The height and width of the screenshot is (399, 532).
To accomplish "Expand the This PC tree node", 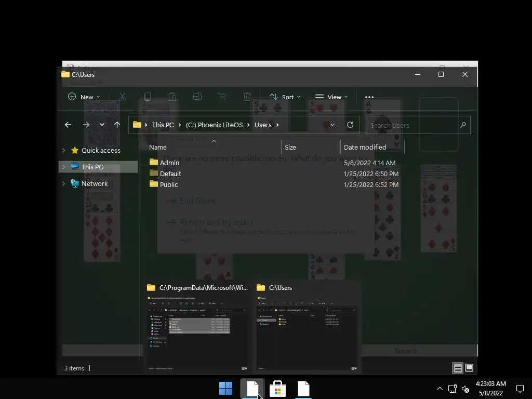I will pos(64,167).
